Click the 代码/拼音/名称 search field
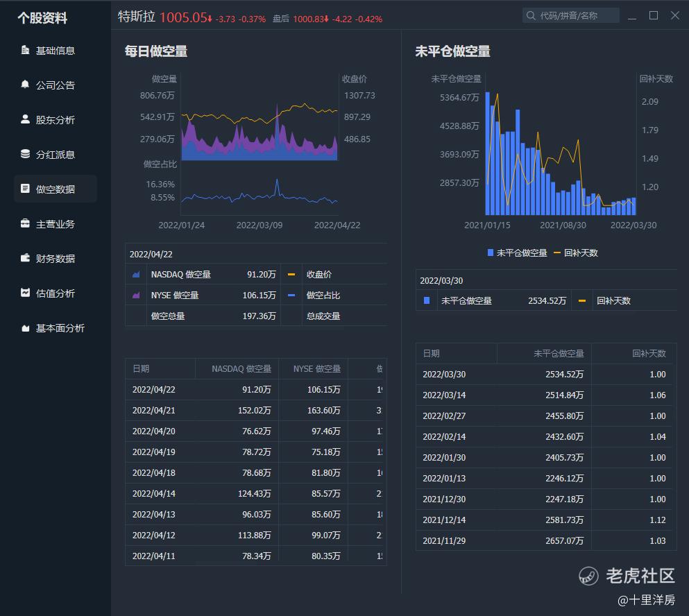The image size is (689, 616). pos(571,16)
